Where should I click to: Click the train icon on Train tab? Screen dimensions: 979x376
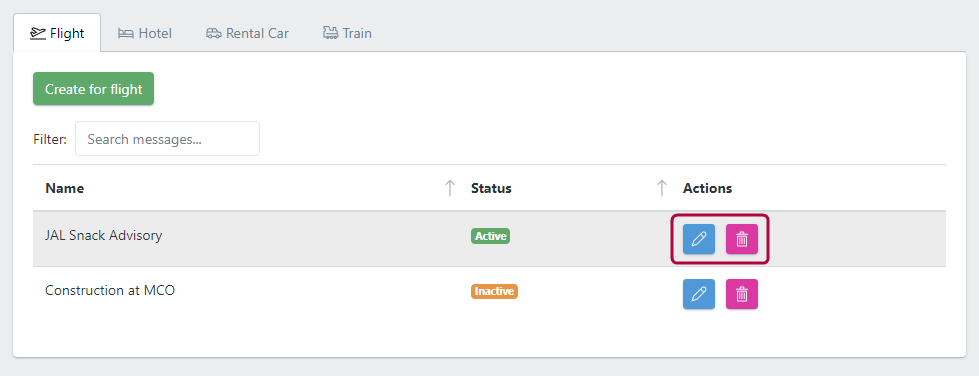330,33
